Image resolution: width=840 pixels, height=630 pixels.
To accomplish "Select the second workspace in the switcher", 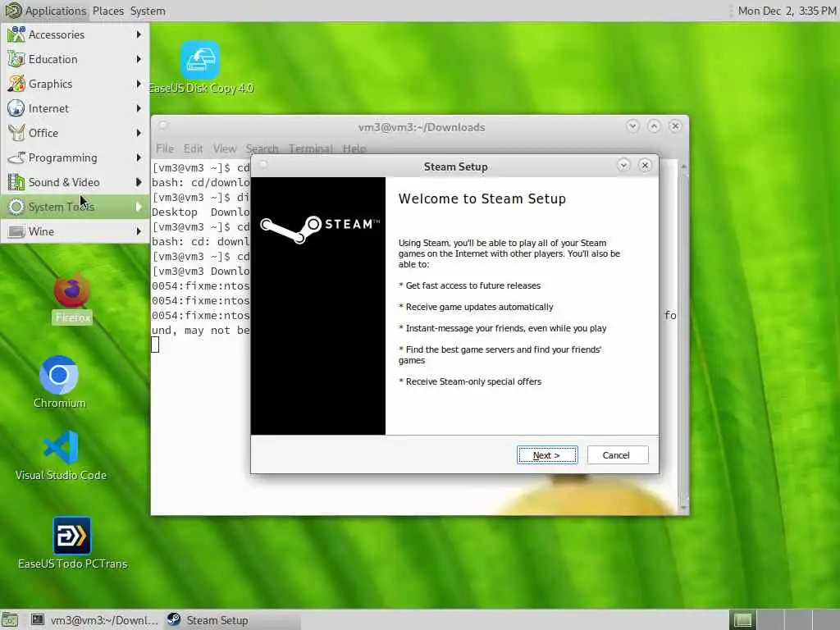I will pyautogui.click(x=770, y=620).
